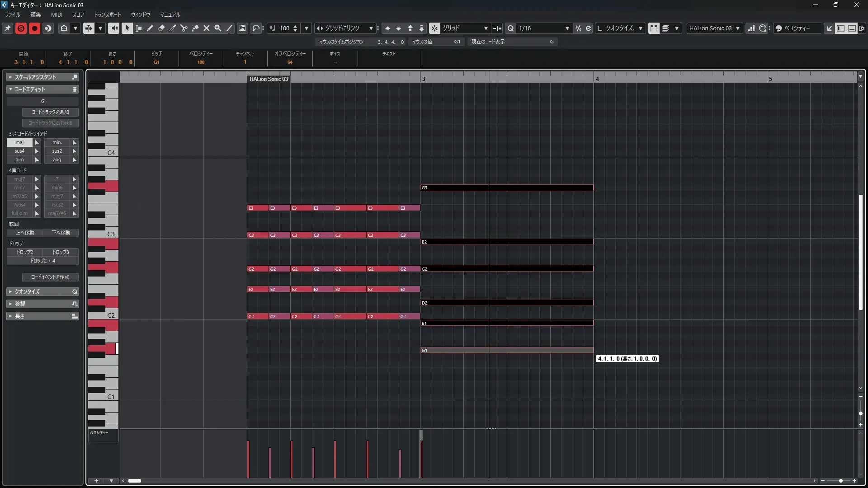Screen dimensions: 868x488
Task: Toggle the Solo Editor button
Action: (x=21, y=28)
